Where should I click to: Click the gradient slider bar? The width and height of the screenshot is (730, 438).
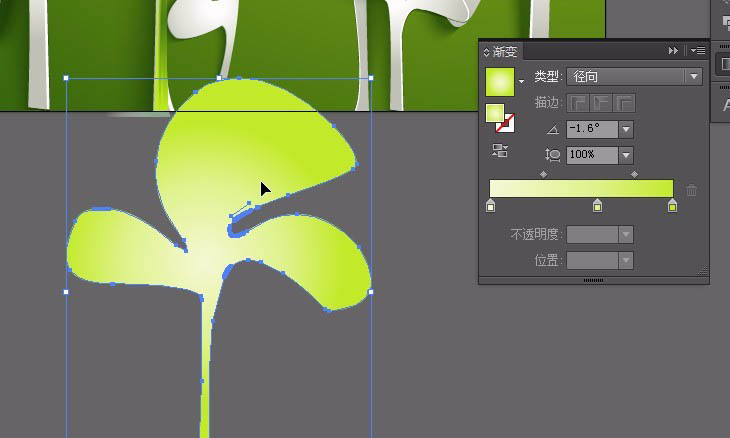(x=581, y=189)
